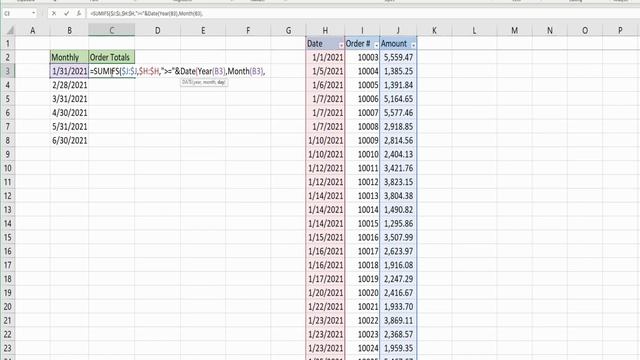
Task: Select row 23 header
Action: 8,348
